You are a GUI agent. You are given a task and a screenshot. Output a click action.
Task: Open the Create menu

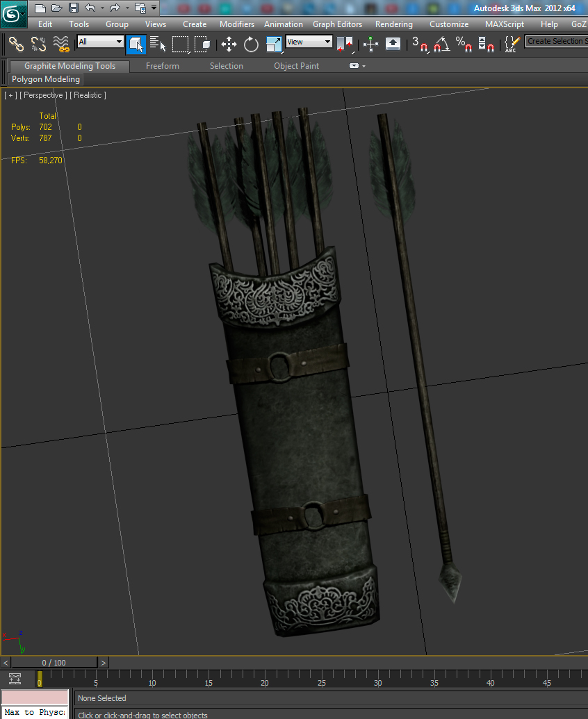[x=195, y=24]
